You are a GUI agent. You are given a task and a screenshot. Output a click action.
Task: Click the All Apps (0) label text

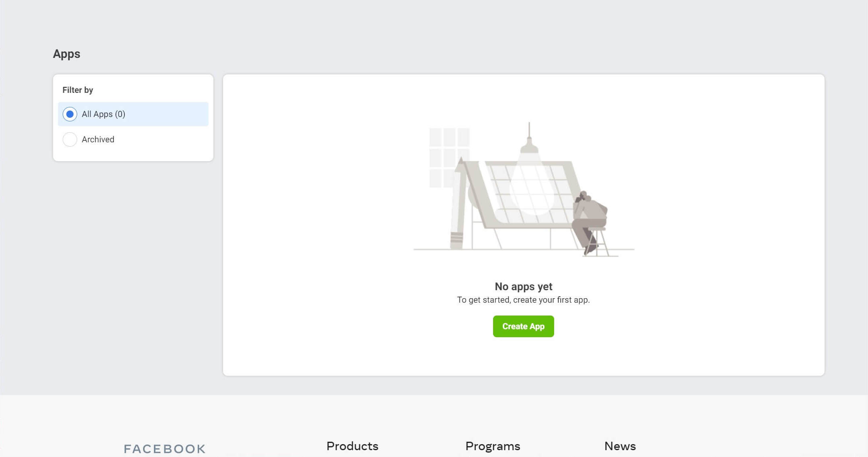[x=103, y=114]
